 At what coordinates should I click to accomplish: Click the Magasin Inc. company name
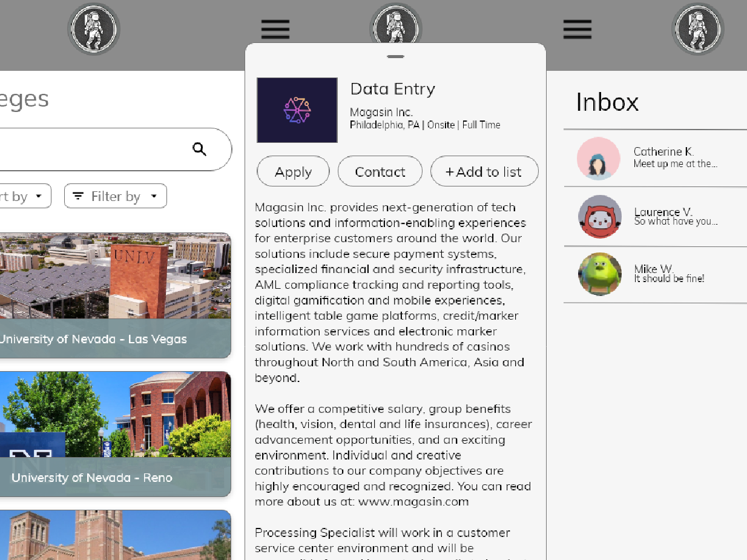coord(381,112)
